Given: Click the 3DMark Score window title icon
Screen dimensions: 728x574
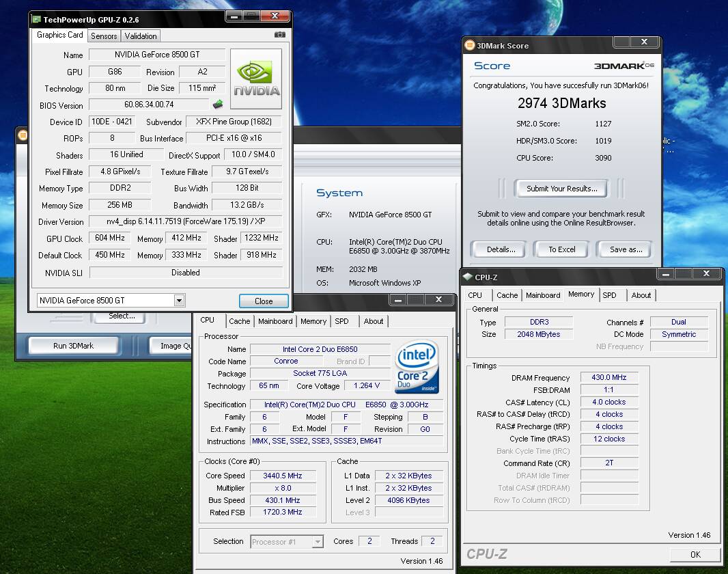Looking at the screenshot, I should (x=470, y=46).
